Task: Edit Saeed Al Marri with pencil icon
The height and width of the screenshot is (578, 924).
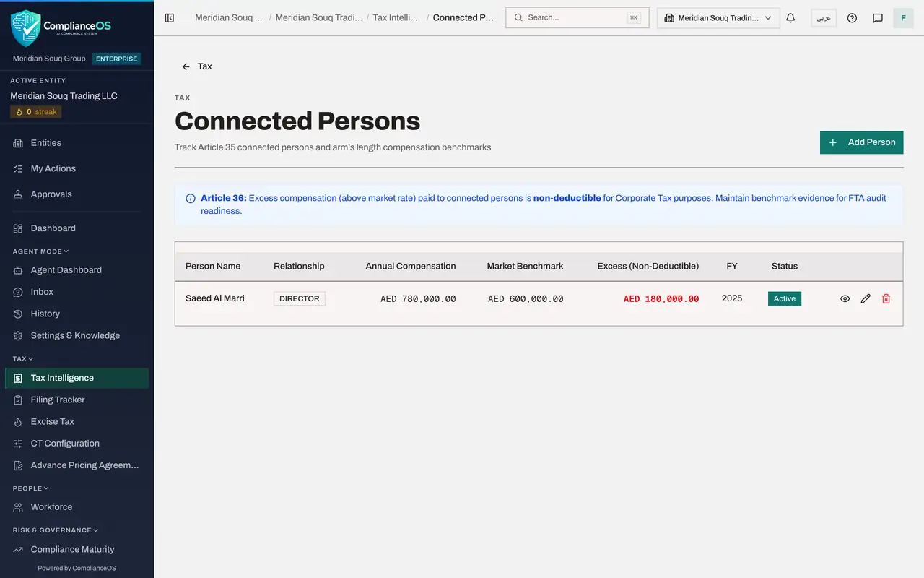Action: tap(866, 298)
